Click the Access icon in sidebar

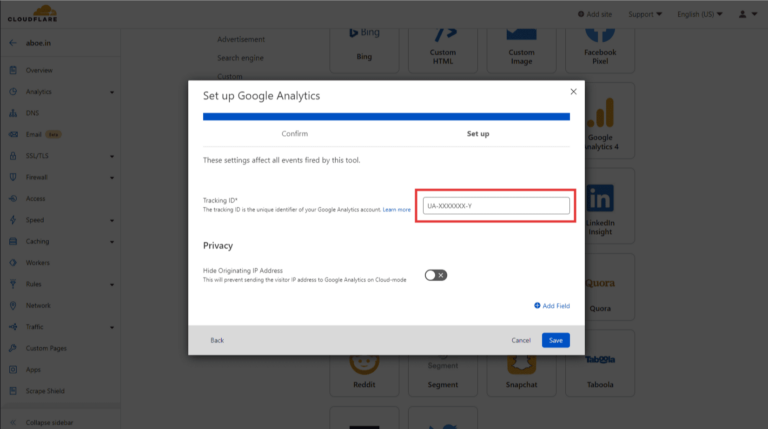point(13,198)
